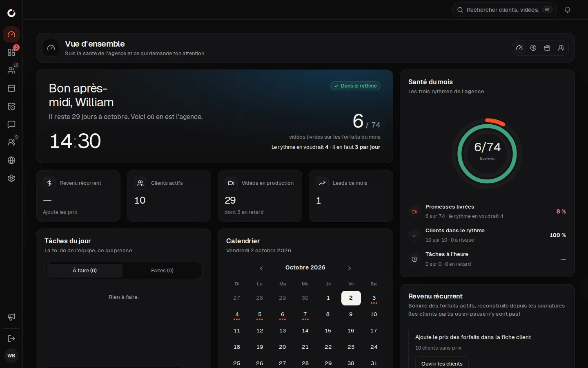Select the clapperboard view in the header switcher
Viewport: 588px width, 368px height.
tap(547, 48)
